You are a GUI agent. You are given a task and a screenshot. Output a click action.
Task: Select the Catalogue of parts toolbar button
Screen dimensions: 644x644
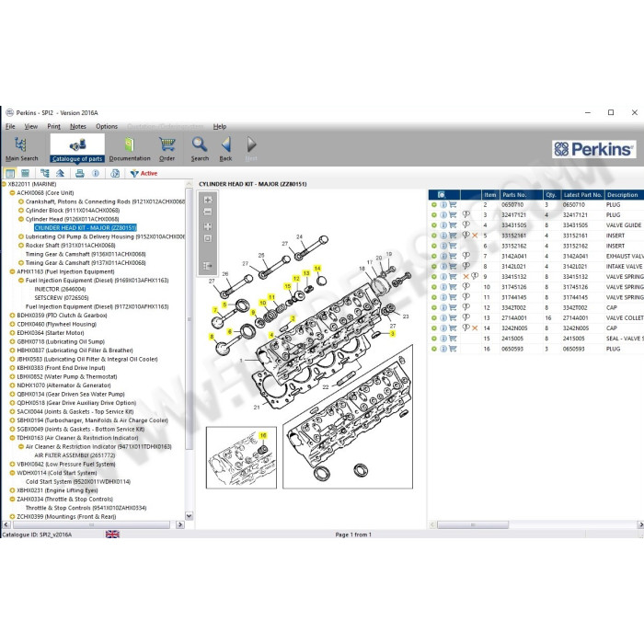pos(77,149)
